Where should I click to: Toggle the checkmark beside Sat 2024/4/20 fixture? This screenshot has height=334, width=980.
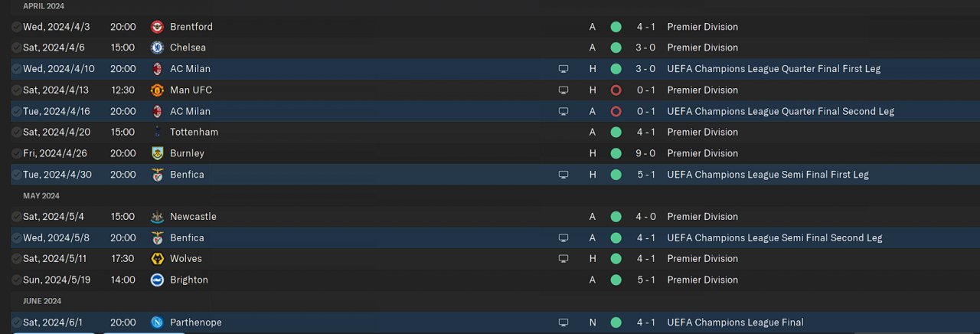[x=17, y=133]
